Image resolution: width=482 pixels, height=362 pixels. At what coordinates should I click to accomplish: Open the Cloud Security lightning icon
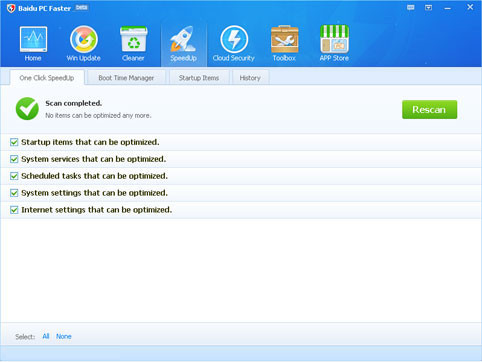(x=234, y=39)
